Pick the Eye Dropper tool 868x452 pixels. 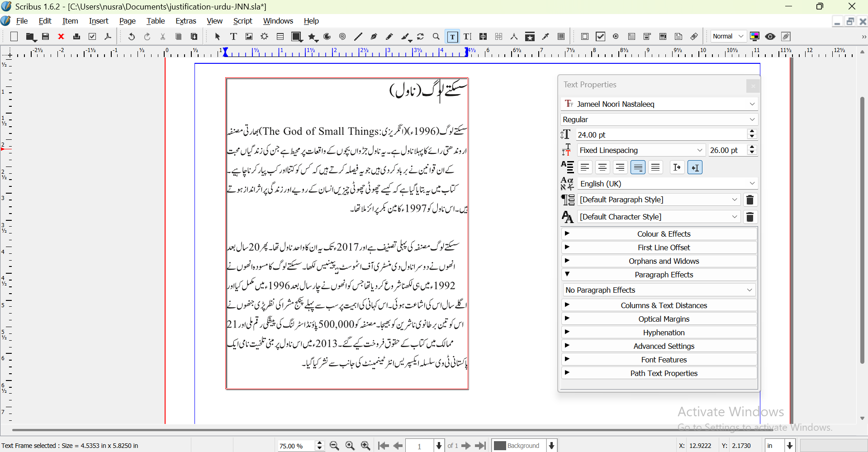(546, 37)
